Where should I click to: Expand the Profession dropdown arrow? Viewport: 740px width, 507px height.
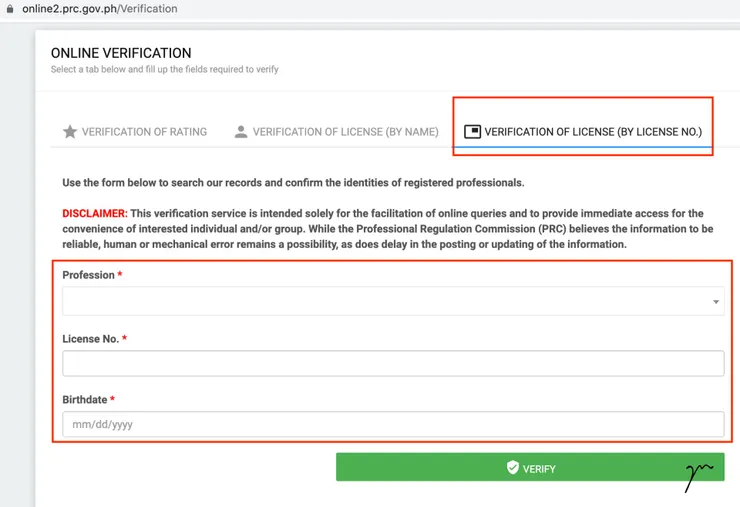click(x=716, y=302)
